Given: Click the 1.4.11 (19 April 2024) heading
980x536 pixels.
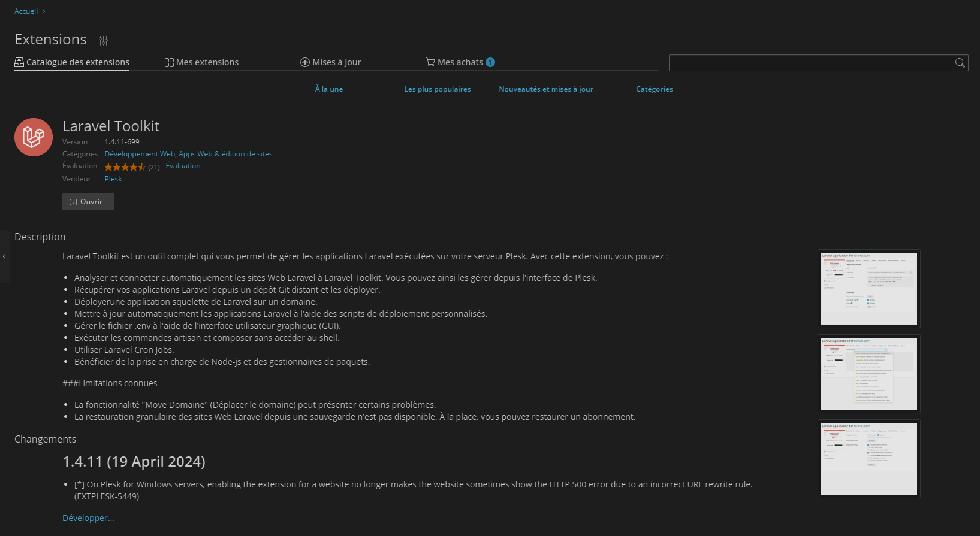Looking at the screenshot, I should tap(134, 462).
